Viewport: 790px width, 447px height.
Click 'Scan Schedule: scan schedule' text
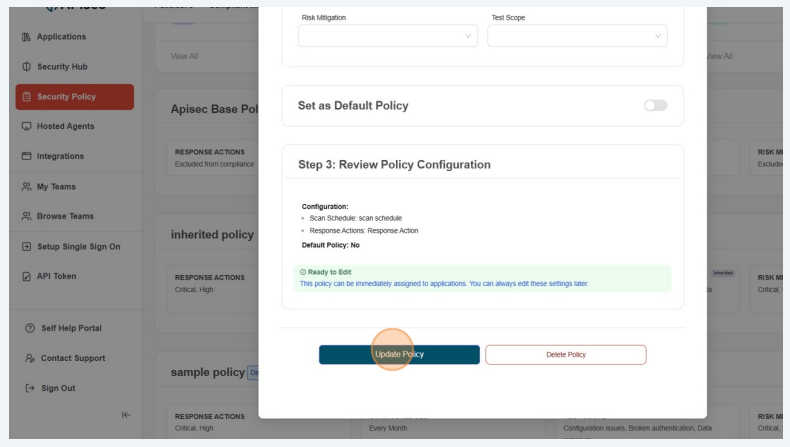click(356, 218)
